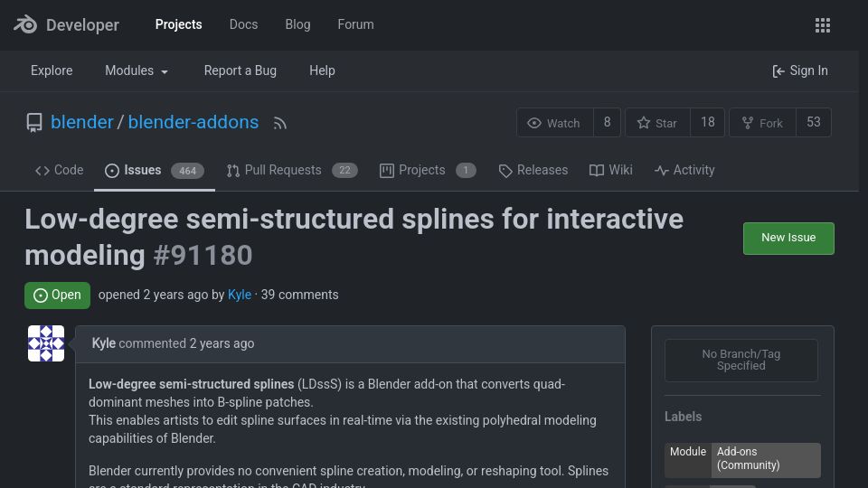Open the Help link

[322, 70]
